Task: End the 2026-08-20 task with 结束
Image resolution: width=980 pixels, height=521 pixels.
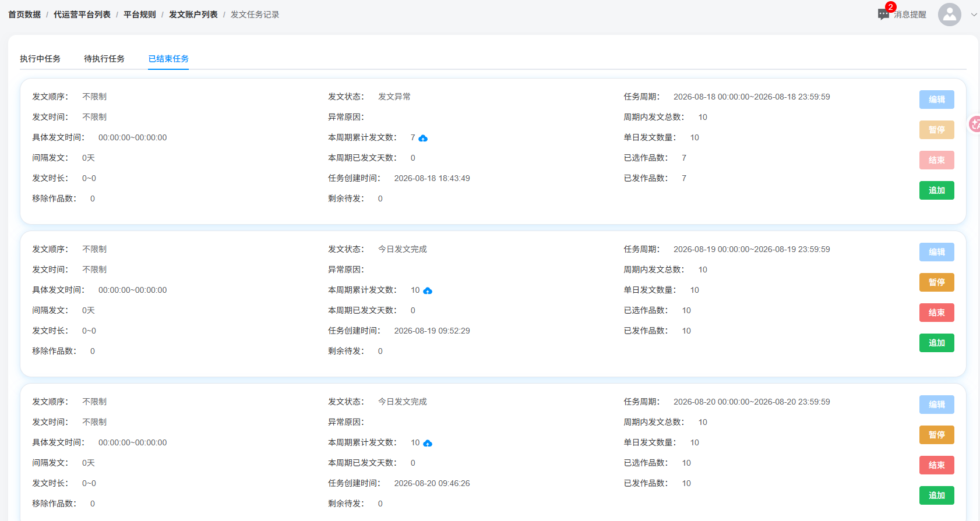Action: click(x=937, y=465)
